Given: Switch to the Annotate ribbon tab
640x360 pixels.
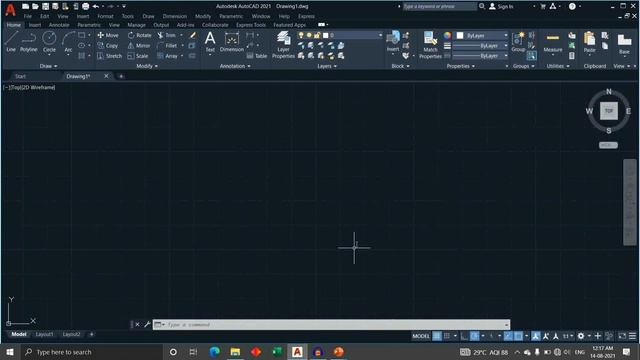Looking at the screenshot, I should (x=59, y=25).
